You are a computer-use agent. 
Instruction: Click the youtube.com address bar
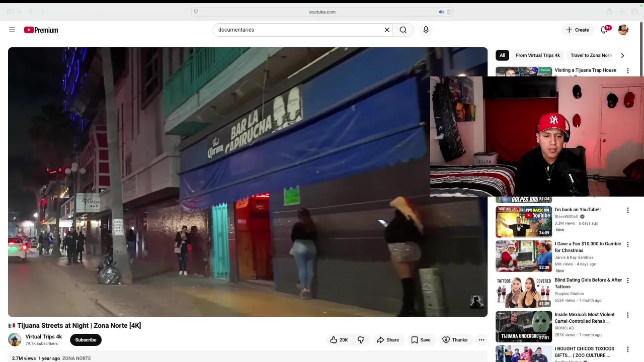(322, 12)
